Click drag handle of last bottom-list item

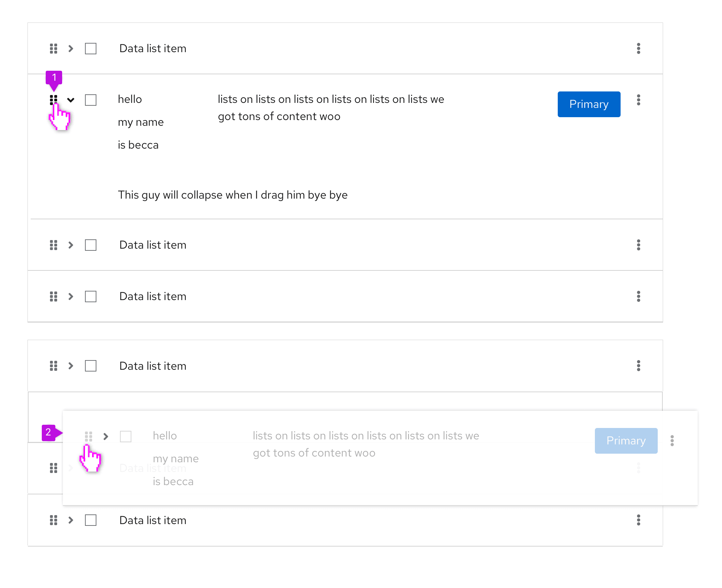pyautogui.click(x=54, y=520)
